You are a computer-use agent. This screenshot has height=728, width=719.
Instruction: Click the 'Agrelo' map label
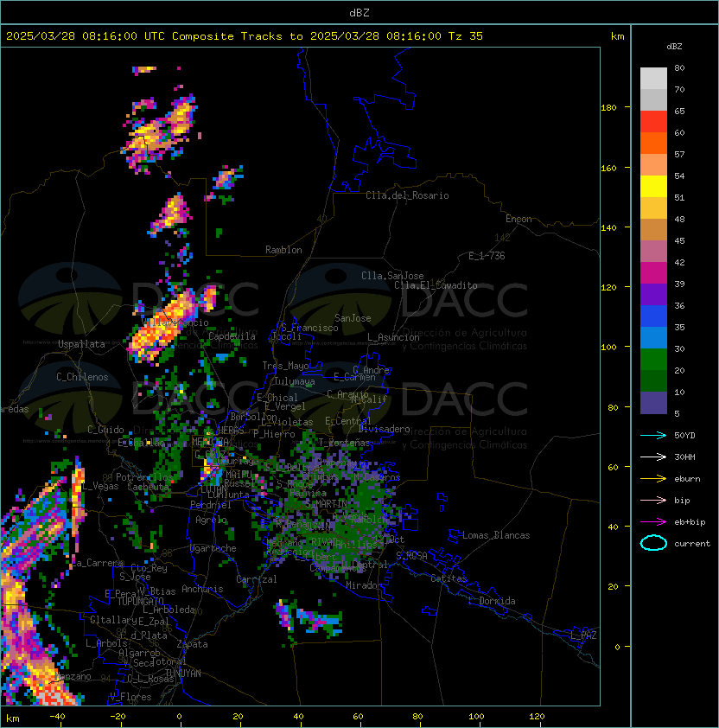click(211, 520)
